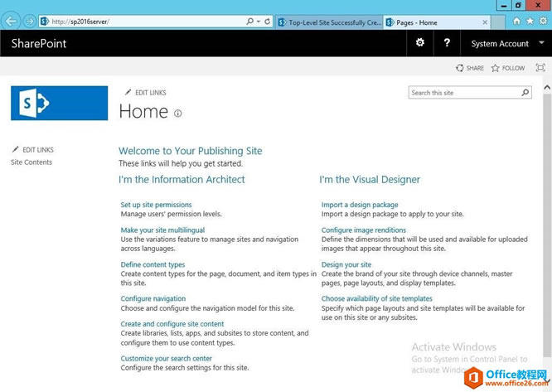Click the info icon beside Home title

tap(178, 114)
